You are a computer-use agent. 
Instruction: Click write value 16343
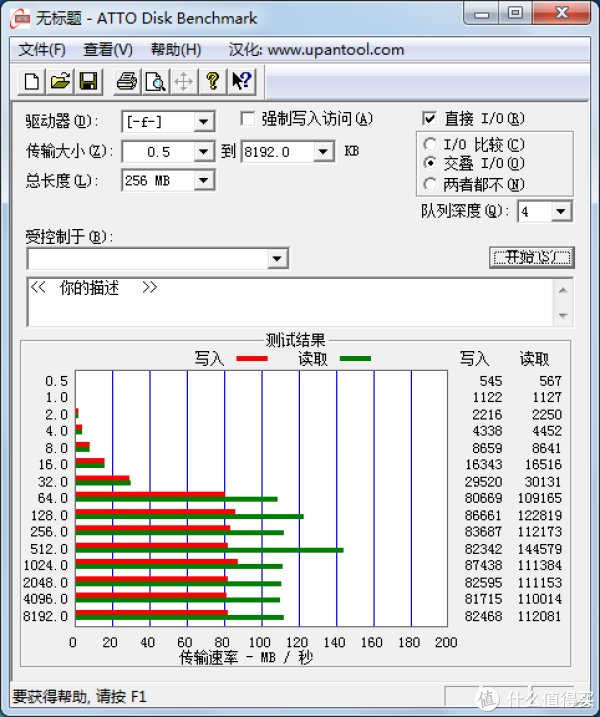click(x=483, y=465)
